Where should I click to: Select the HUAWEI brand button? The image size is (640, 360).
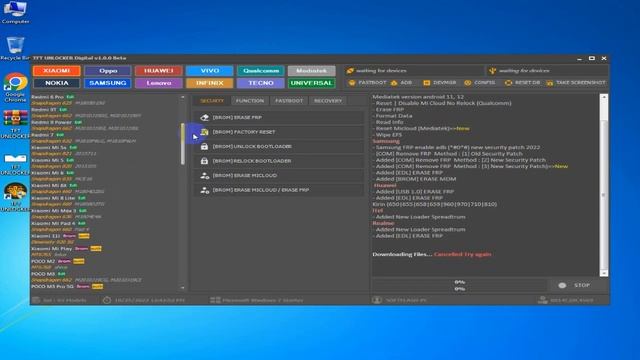click(159, 71)
